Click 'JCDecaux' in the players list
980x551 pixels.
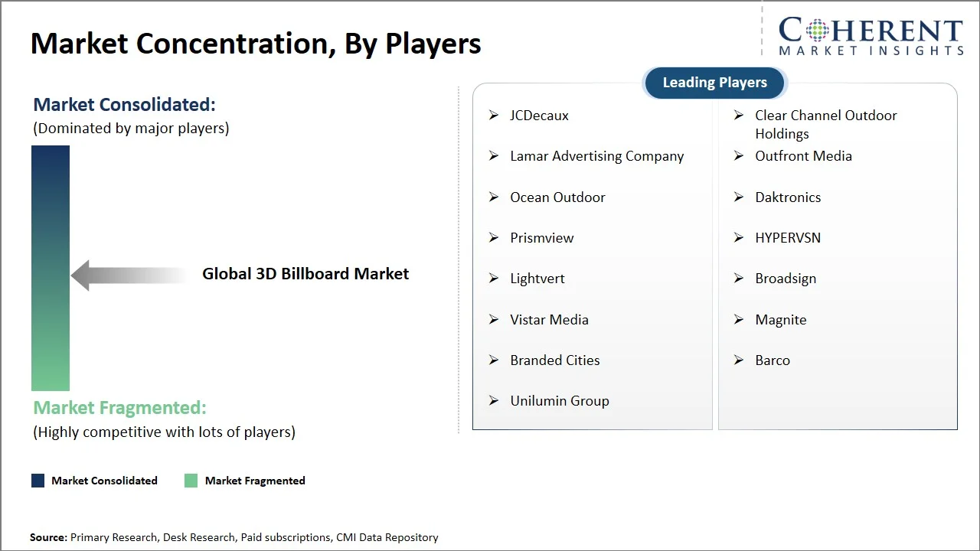[539, 116]
